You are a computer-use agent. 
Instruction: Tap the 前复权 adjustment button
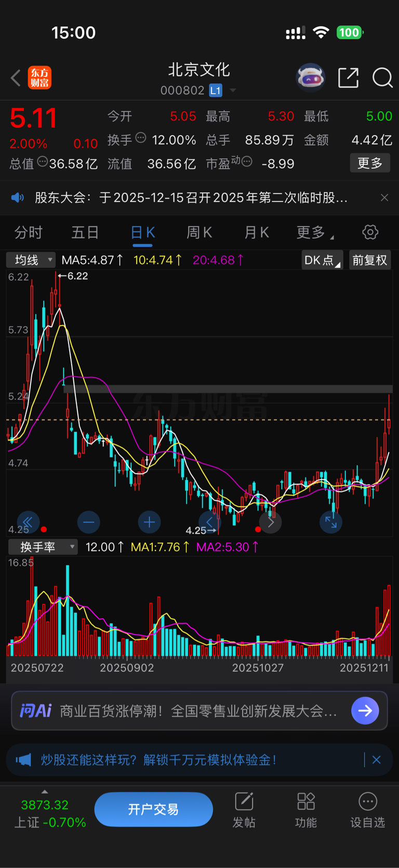pyautogui.click(x=369, y=260)
